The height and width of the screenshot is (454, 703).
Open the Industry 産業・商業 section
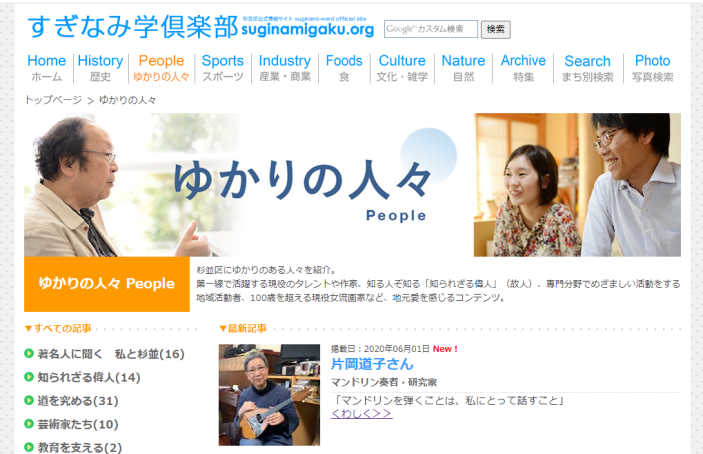(x=285, y=68)
